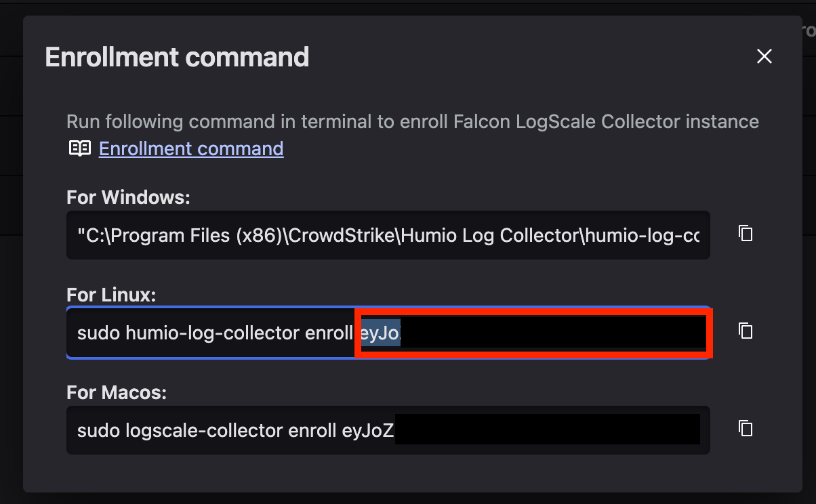Click the highlighted 'eyJo' token text
Screen dimensions: 816x504
[380, 333]
